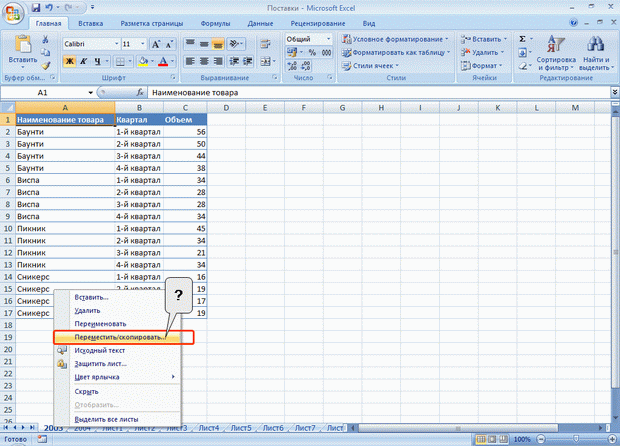Decrease font size with the small A icon
Viewport: 620px width, 446px height.
(x=169, y=44)
